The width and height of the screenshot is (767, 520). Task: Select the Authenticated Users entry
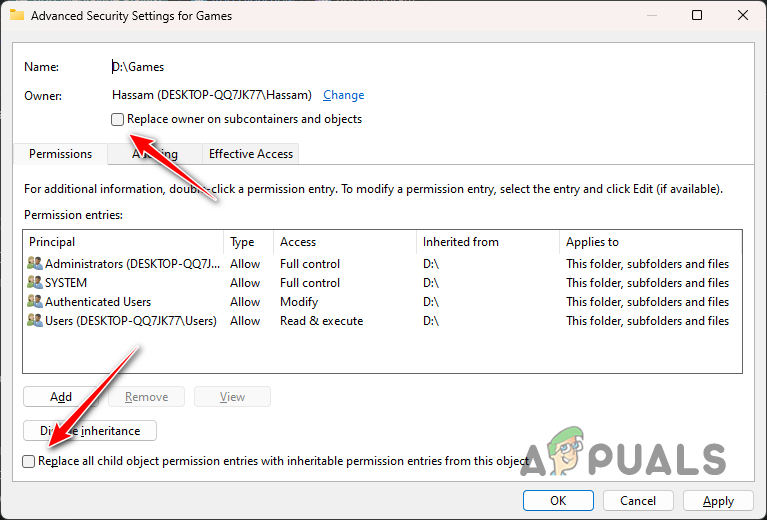click(383, 302)
